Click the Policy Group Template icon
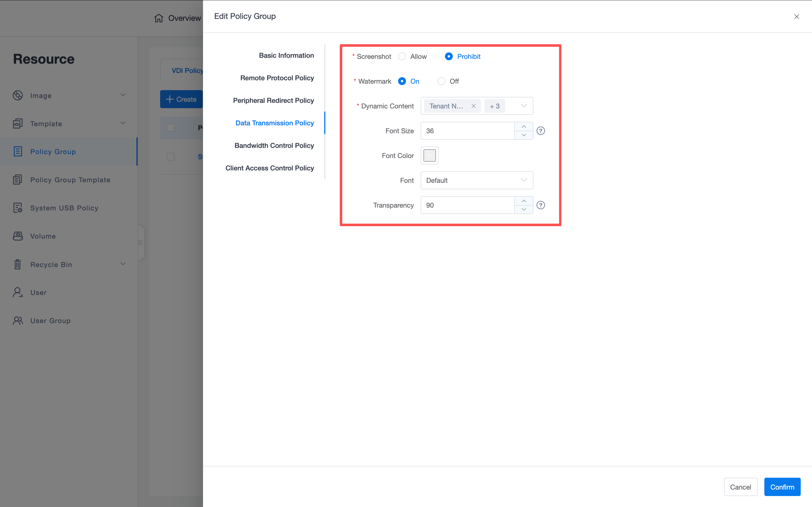812x507 pixels. pos(18,180)
